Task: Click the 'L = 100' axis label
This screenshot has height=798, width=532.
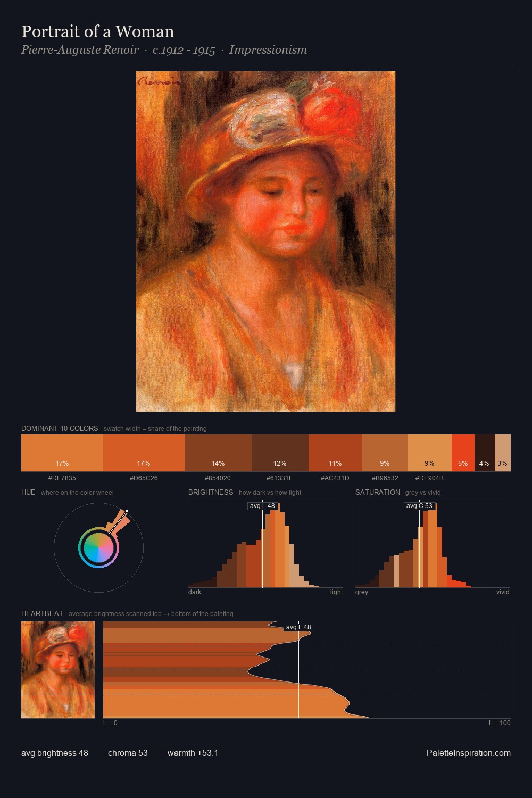Action: click(500, 723)
